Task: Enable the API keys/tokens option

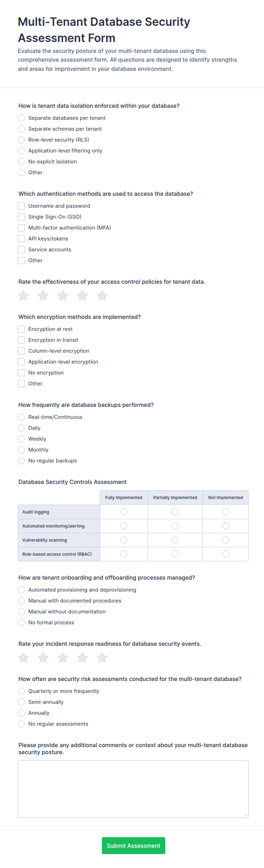Action: [x=21, y=239]
